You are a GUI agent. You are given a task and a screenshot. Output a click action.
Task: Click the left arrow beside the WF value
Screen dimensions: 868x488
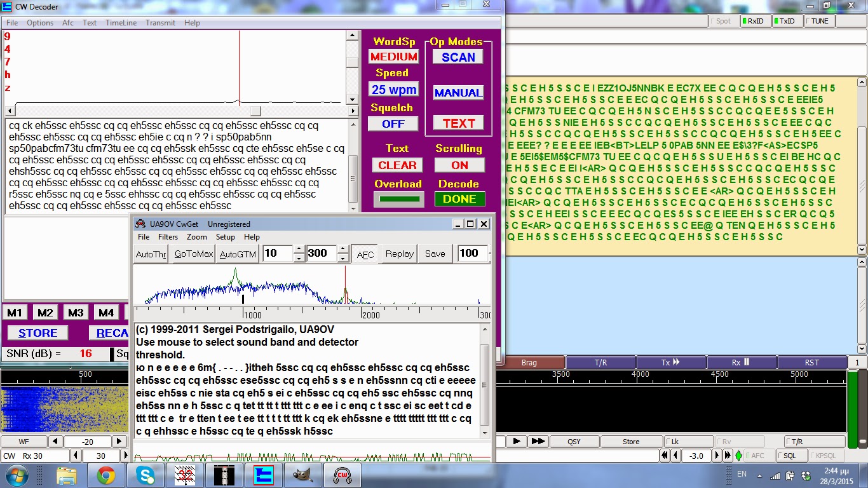tap(55, 441)
